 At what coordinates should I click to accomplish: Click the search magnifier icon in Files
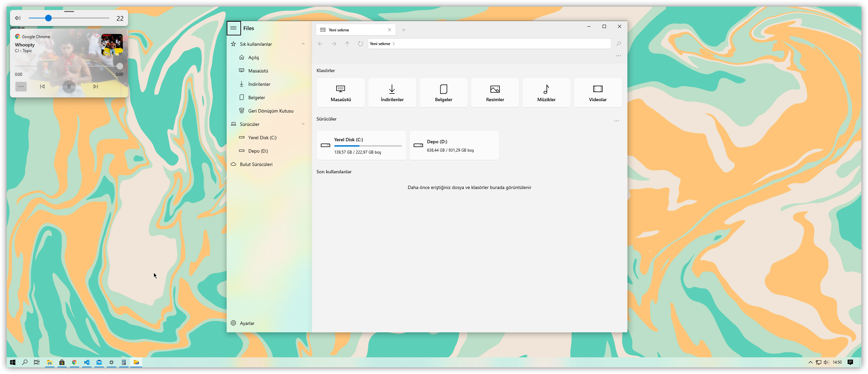point(618,44)
